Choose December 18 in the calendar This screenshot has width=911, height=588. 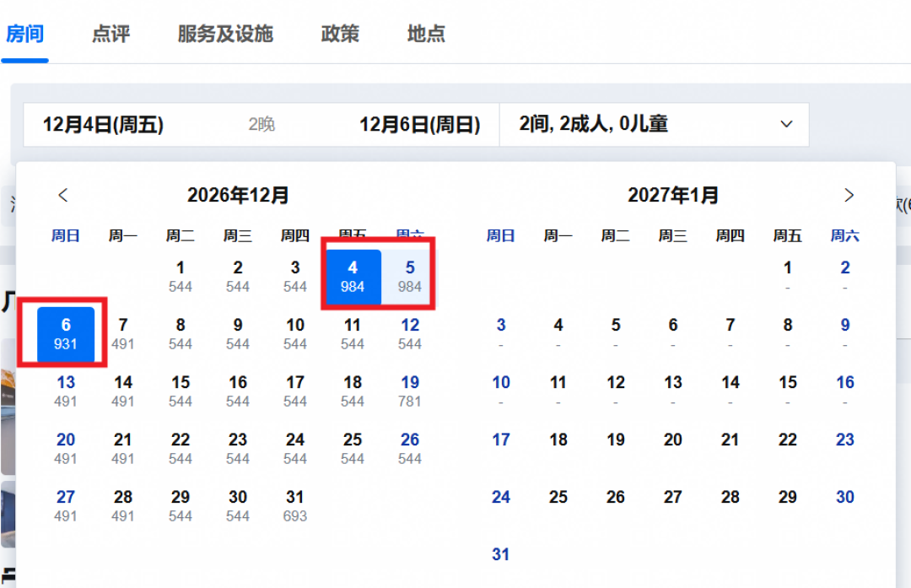(x=353, y=391)
